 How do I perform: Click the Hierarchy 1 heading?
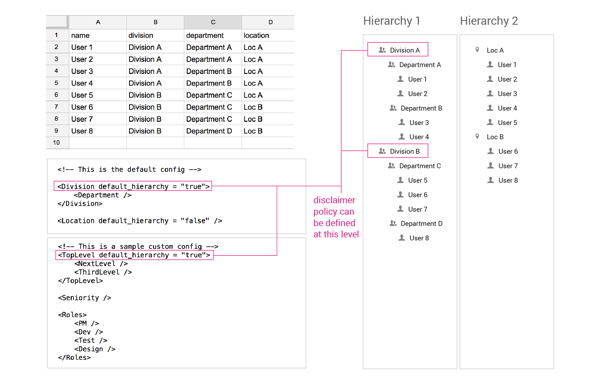pos(391,21)
